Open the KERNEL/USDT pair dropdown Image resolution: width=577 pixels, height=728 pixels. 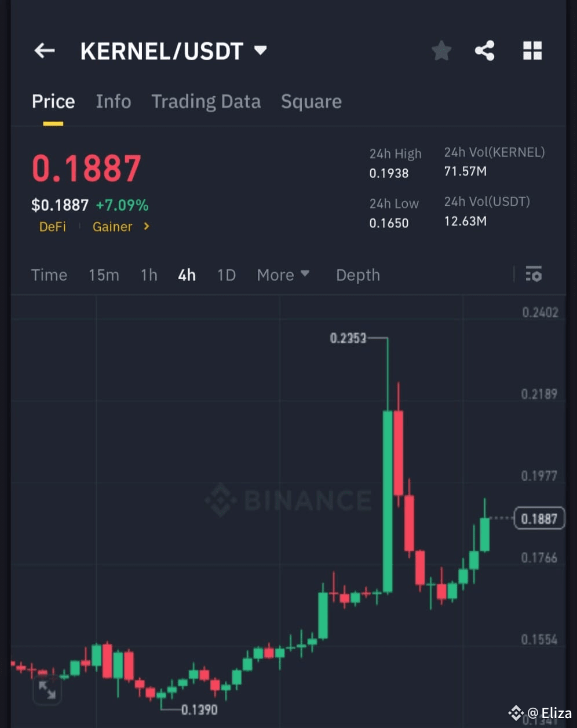point(261,50)
